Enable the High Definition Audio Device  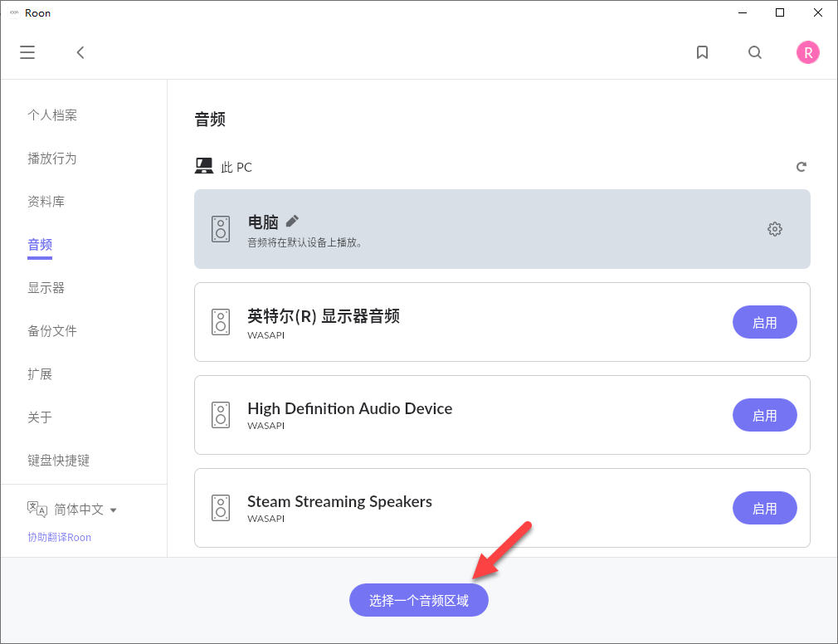click(x=765, y=415)
